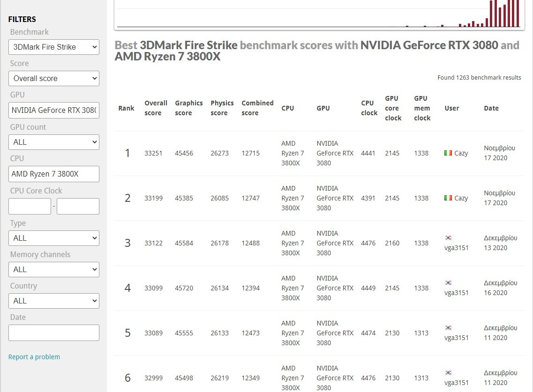Click graphics score 45456
This screenshot has width=533, height=392.
tap(184, 153)
